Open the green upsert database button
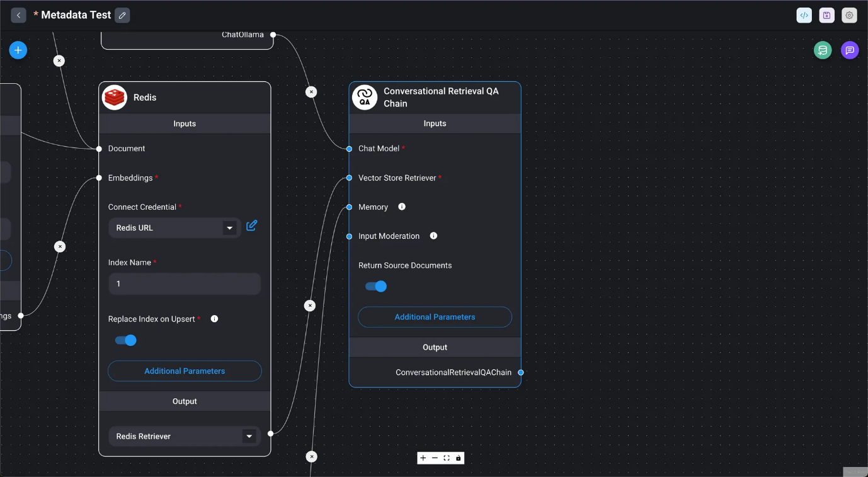This screenshot has width=868, height=477. pos(822,50)
